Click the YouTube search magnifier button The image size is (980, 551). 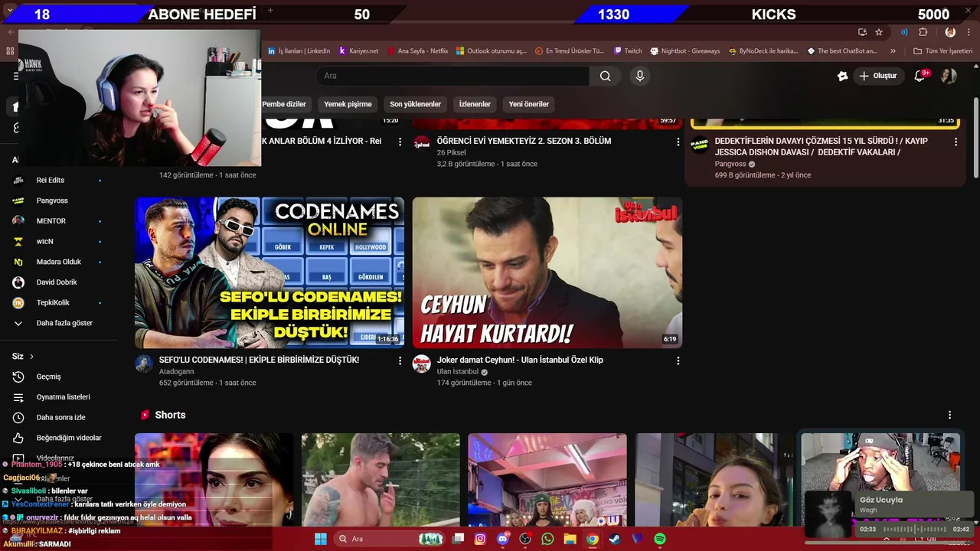(605, 76)
